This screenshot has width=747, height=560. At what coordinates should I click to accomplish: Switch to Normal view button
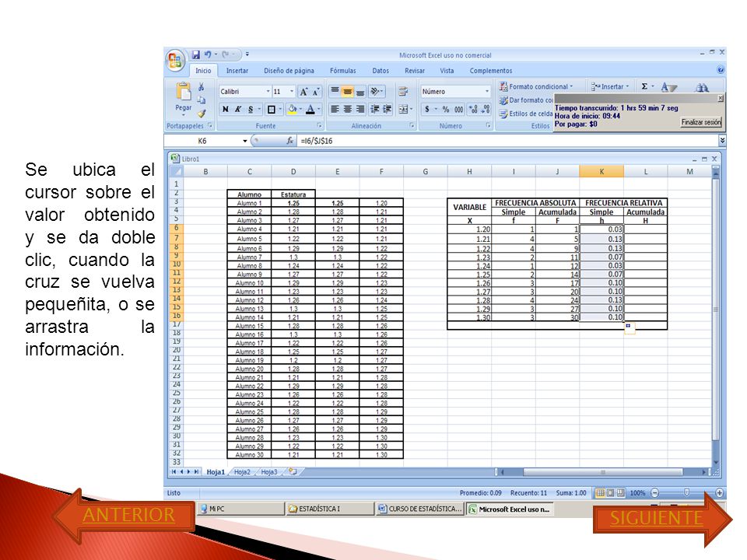tap(601, 493)
